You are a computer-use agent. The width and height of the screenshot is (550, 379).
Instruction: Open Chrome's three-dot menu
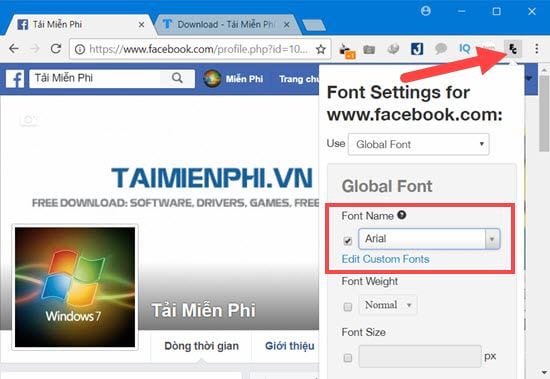point(537,48)
